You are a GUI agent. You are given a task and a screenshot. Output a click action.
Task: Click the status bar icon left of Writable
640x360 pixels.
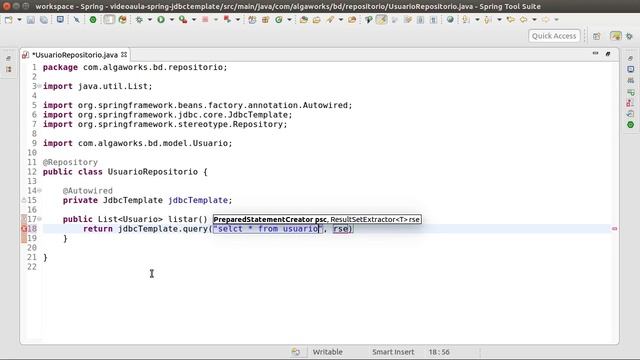tap(296, 352)
